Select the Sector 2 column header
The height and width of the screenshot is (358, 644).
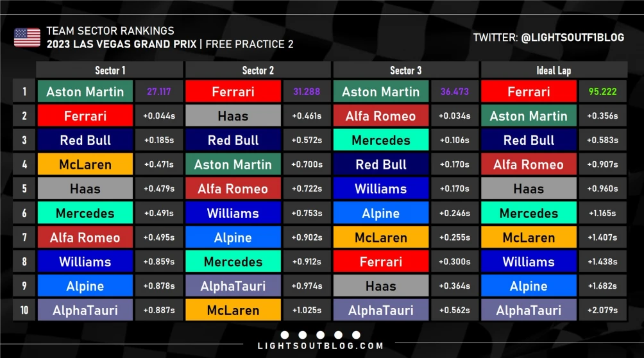coord(257,71)
